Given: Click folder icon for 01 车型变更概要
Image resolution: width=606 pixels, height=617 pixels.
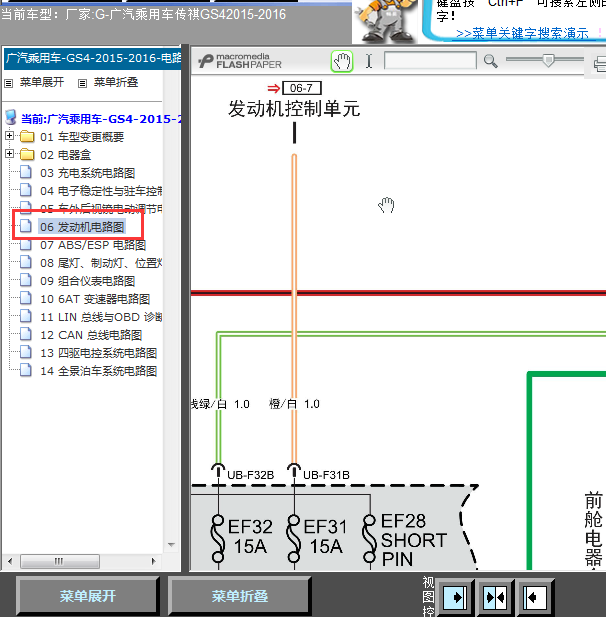Looking at the screenshot, I should [x=27, y=137].
